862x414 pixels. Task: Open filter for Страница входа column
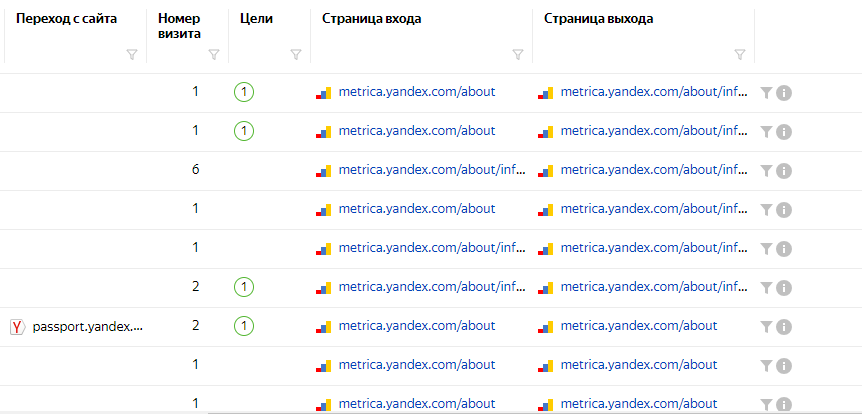click(x=518, y=54)
